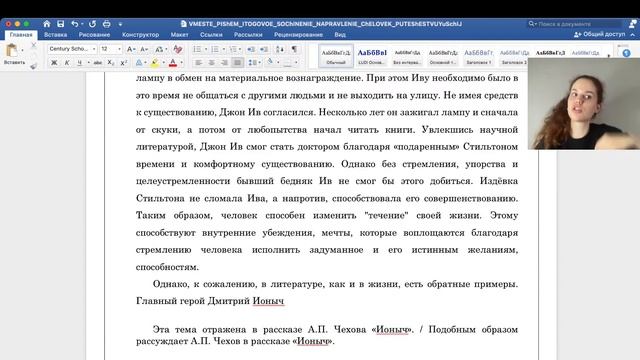The width and height of the screenshot is (640, 360).
Task: Apply red font color
Action: pos(173,63)
